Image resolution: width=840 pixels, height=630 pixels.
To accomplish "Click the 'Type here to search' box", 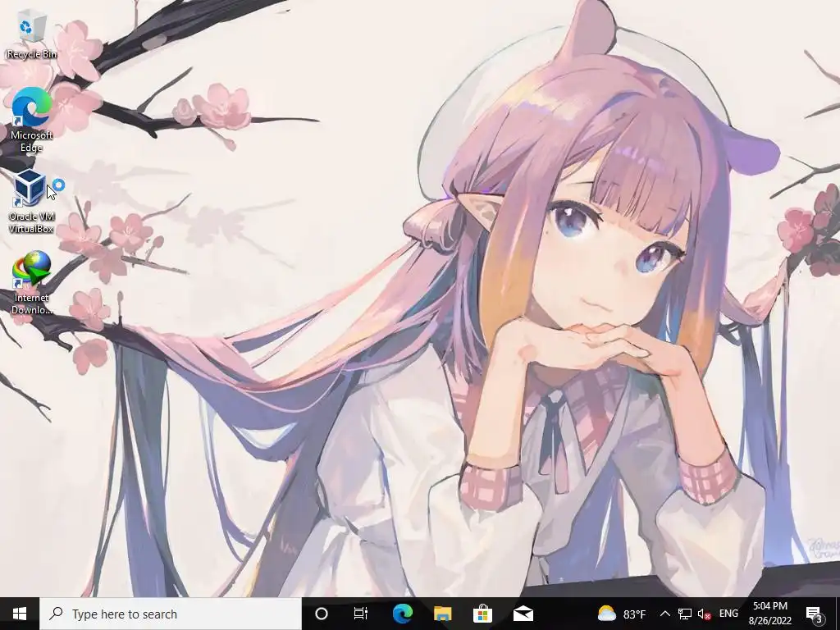I will tap(171, 614).
